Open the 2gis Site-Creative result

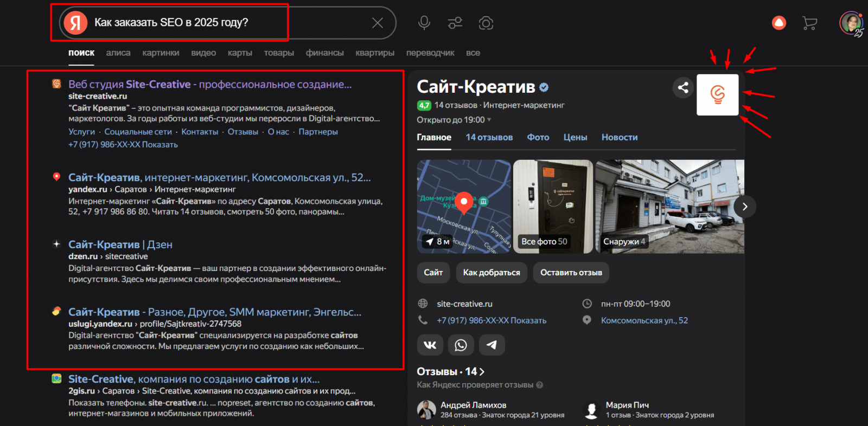tap(194, 379)
